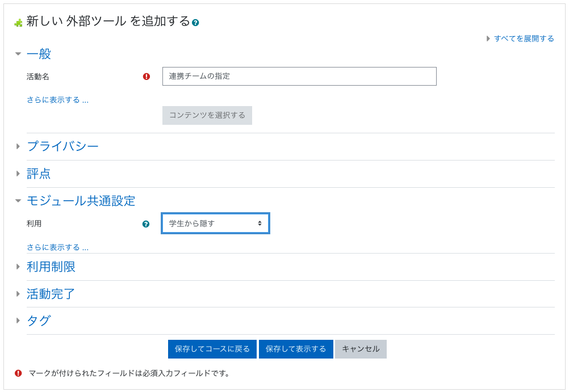Collapse the 一般 section
This screenshot has height=392, width=569.
pyautogui.click(x=39, y=54)
